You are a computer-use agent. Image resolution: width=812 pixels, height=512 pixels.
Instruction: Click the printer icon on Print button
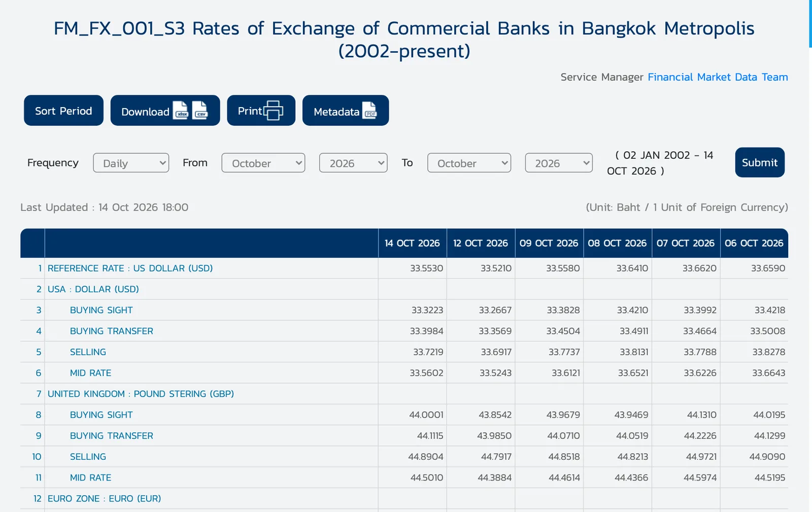[273, 110]
